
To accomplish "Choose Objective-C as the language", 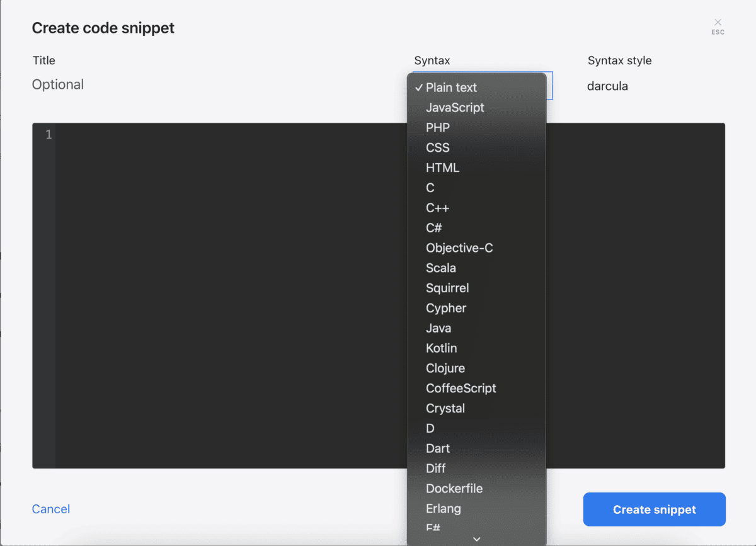I will 459,247.
